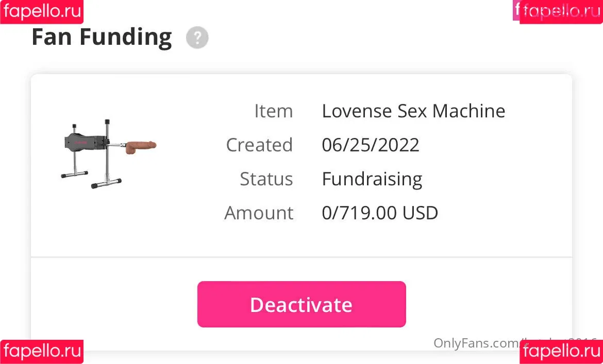Click the Fan Funding heading
Screen dimensions: 603x364
click(102, 37)
